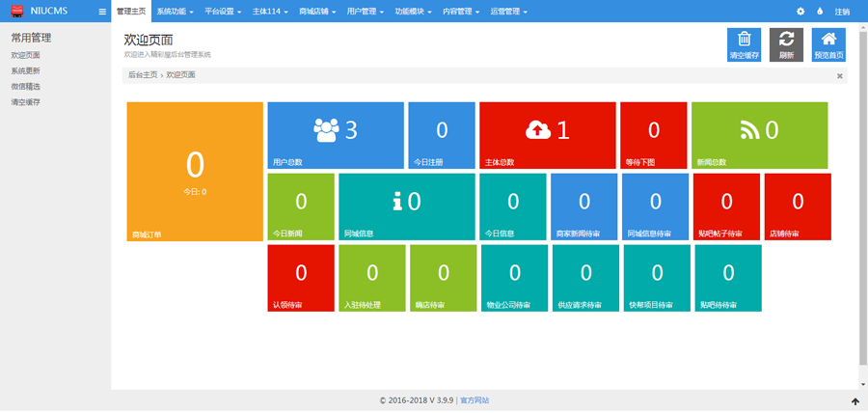Open 系统更新 in the sidebar
The height and width of the screenshot is (413, 868).
point(26,70)
